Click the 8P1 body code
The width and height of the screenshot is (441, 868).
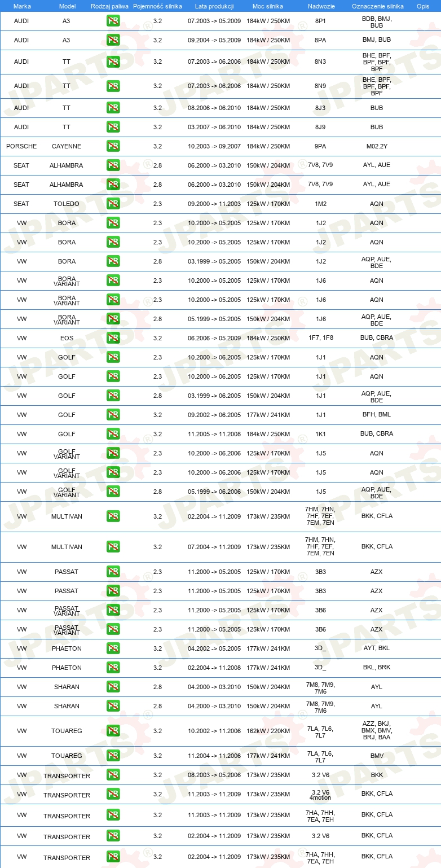point(320,21)
